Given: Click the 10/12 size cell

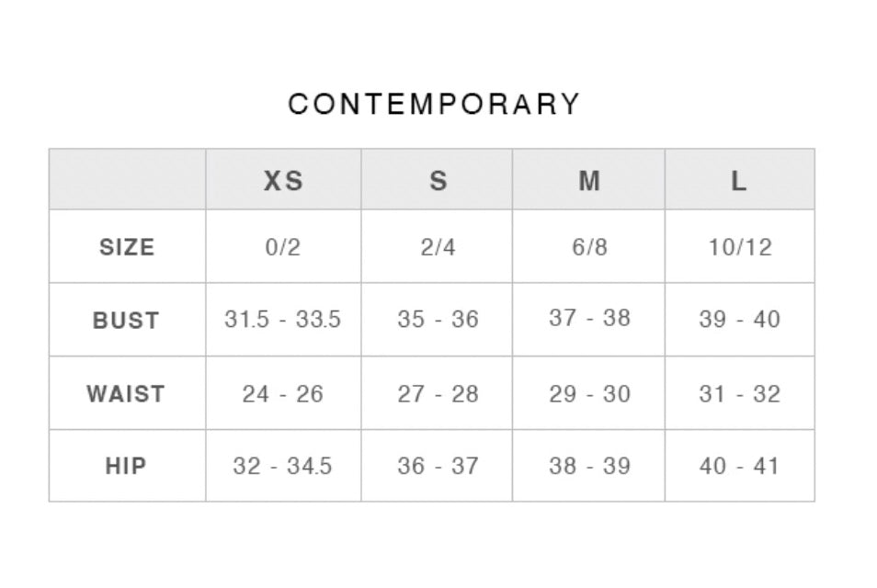Looking at the screenshot, I should (740, 247).
